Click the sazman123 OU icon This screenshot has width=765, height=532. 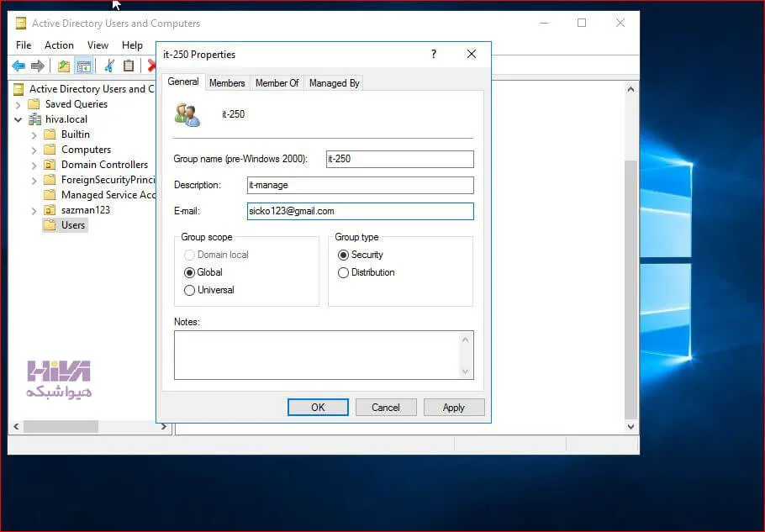[50, 209]
